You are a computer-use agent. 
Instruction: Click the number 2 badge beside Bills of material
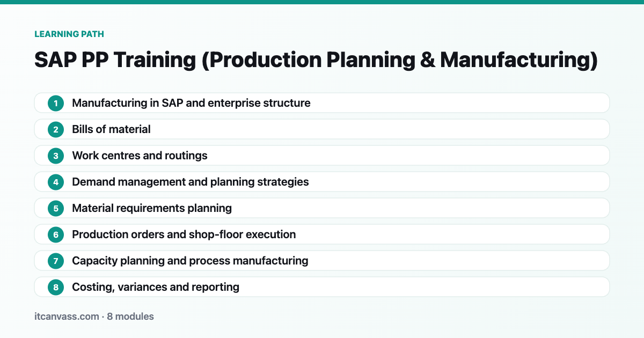pyautogui.click(x=55, y=129)
